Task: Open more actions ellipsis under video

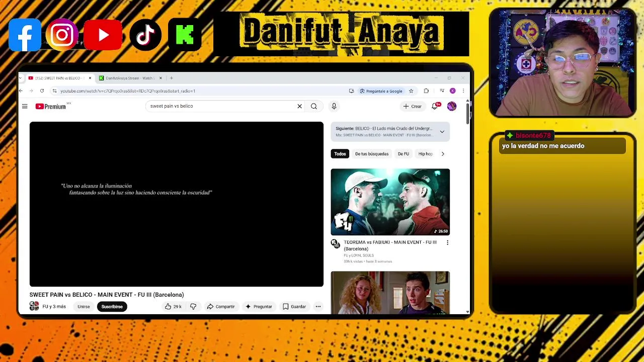Action: [x=318, y=307]
